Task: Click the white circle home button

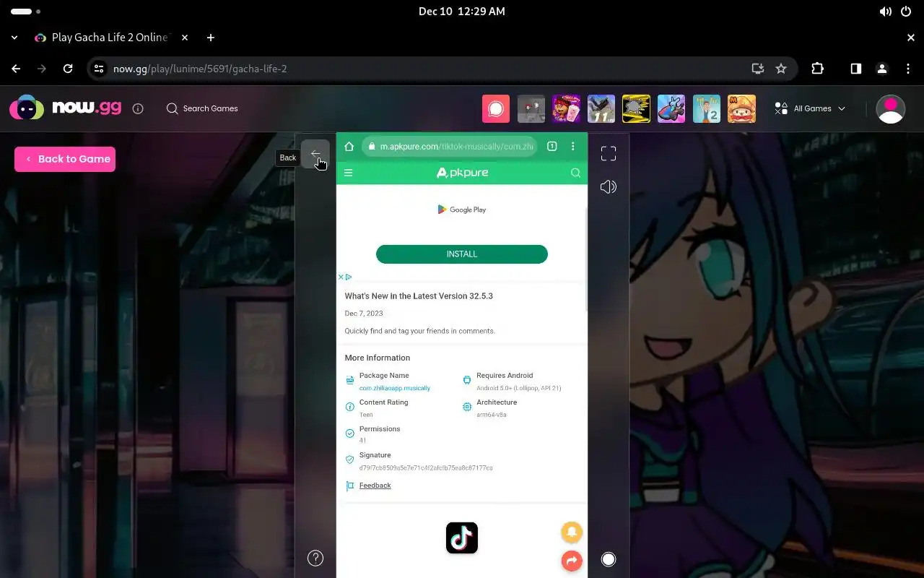Action: (x=609, y=559)
